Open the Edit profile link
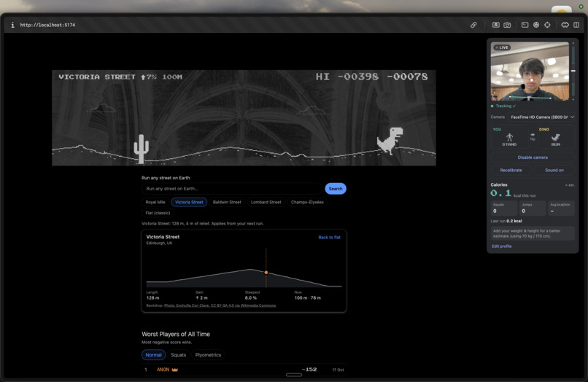Viewport: 588px width, 382px height. pyautogui.click(x=501, y=246)
